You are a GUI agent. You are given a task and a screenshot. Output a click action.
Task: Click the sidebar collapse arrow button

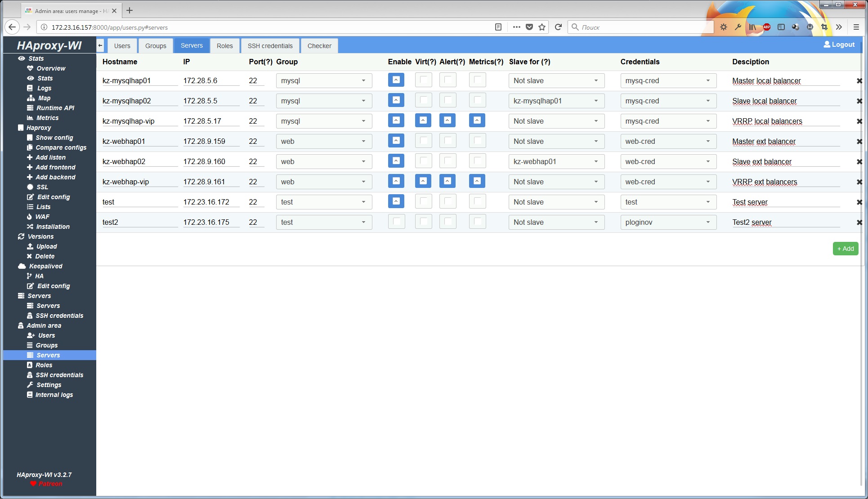100,45
